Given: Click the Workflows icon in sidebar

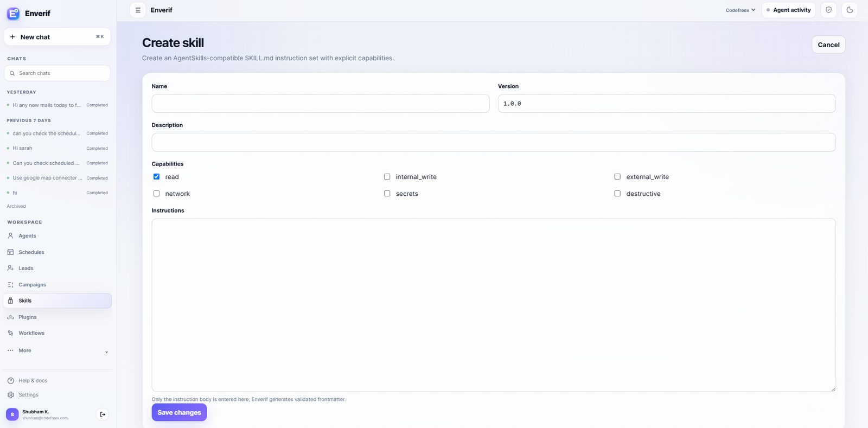Looking at the screenshot, I should click(x=10, y=333).
